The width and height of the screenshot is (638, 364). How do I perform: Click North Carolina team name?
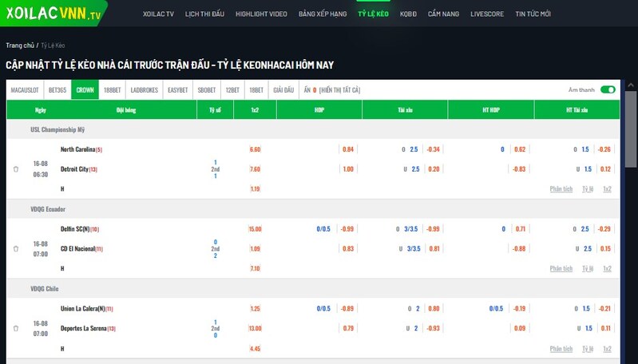(x=77, y=149)
